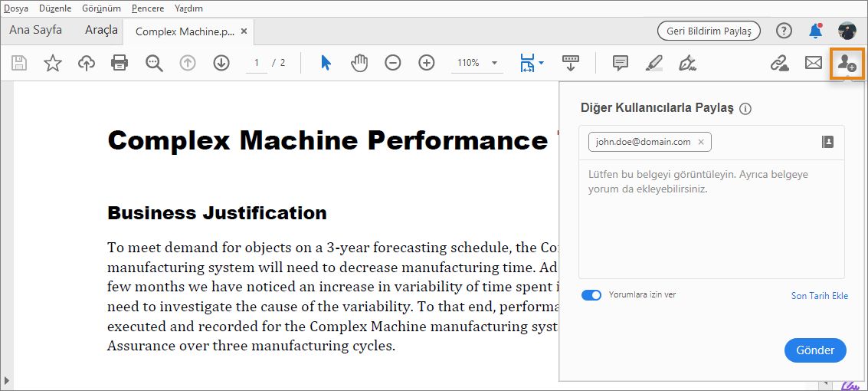
Task: Open the help question mark icon
Action: (x=784, y=31)
